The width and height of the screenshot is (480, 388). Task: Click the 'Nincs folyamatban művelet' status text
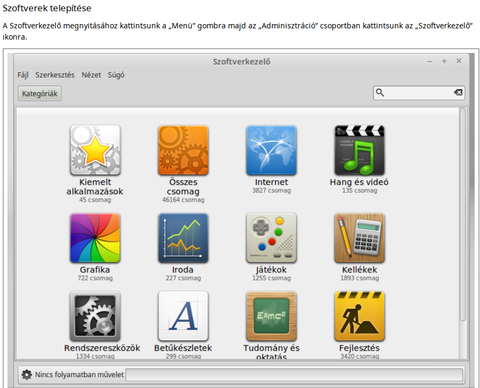[x=79, y=375]
